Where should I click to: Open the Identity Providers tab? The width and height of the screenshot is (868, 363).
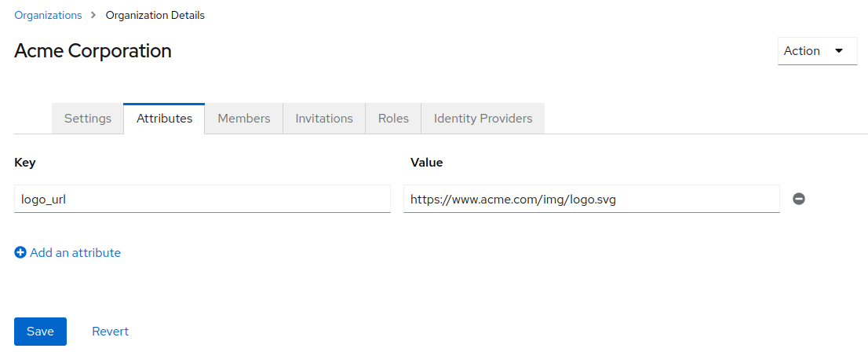[x=483, y=119]
